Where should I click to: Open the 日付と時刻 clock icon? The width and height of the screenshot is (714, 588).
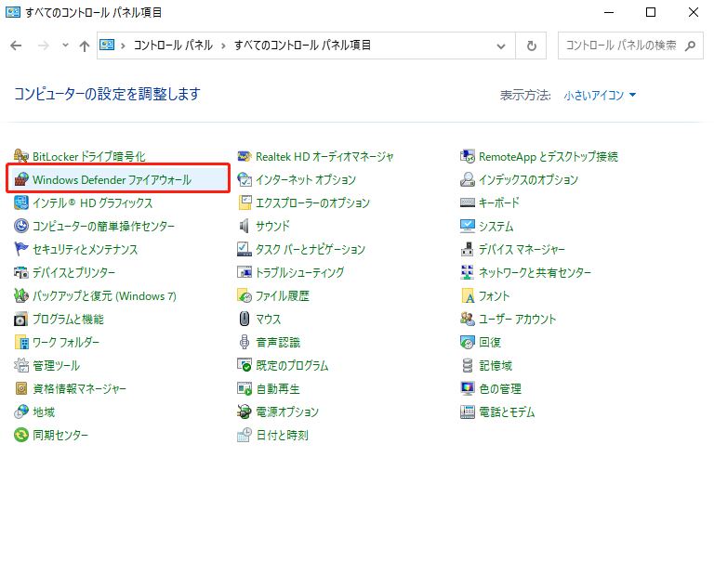tap(245, 435)
